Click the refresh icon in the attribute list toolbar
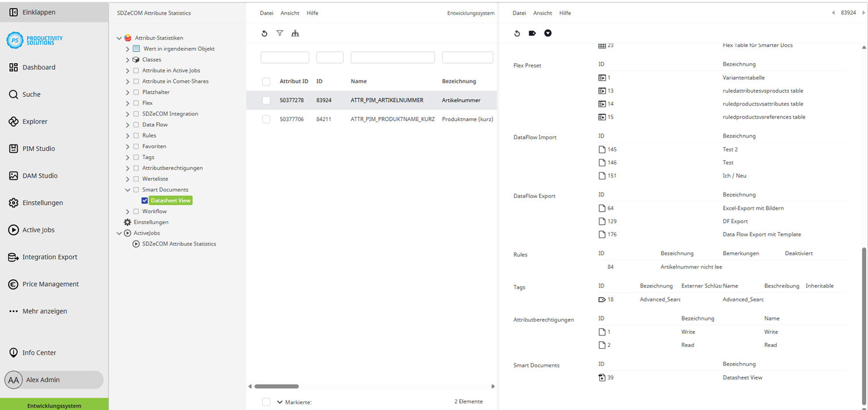This screenshot has width=868, height=410. tap(265, 33)
